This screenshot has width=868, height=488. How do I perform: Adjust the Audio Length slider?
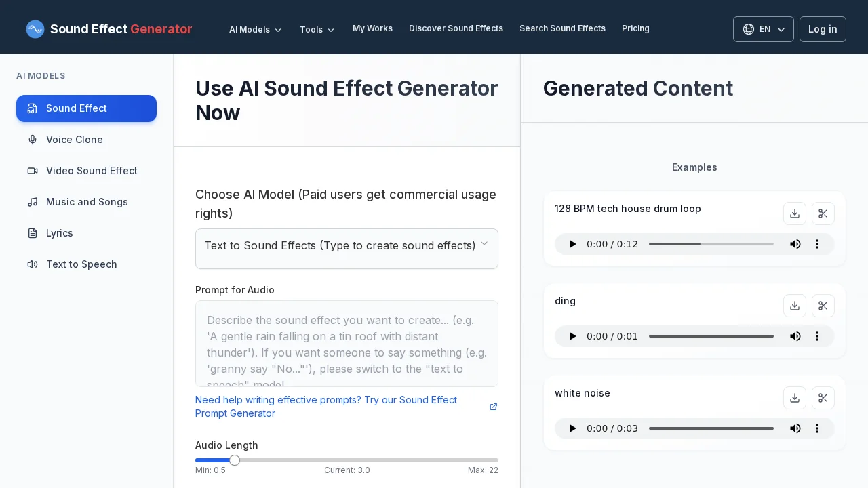[235, 460]
